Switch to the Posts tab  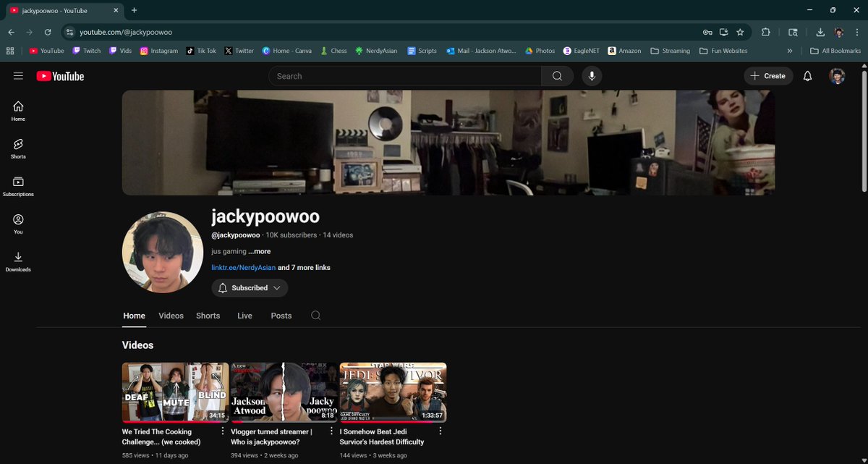pos(281,316)
